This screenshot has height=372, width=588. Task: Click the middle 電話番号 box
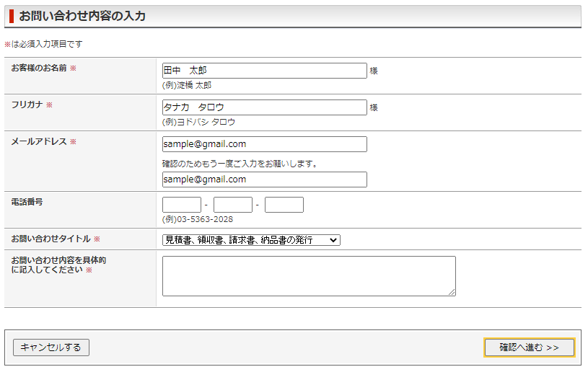click(233, 205)
